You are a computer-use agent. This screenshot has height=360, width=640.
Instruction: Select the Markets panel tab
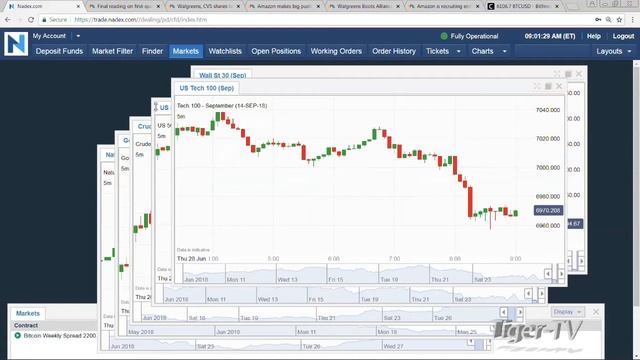pos(28,313)
